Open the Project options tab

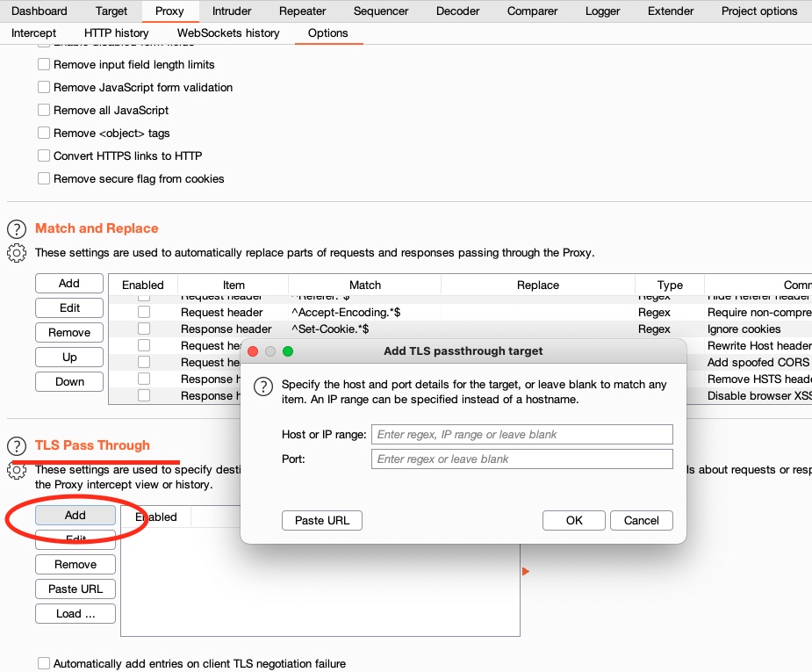759,11
